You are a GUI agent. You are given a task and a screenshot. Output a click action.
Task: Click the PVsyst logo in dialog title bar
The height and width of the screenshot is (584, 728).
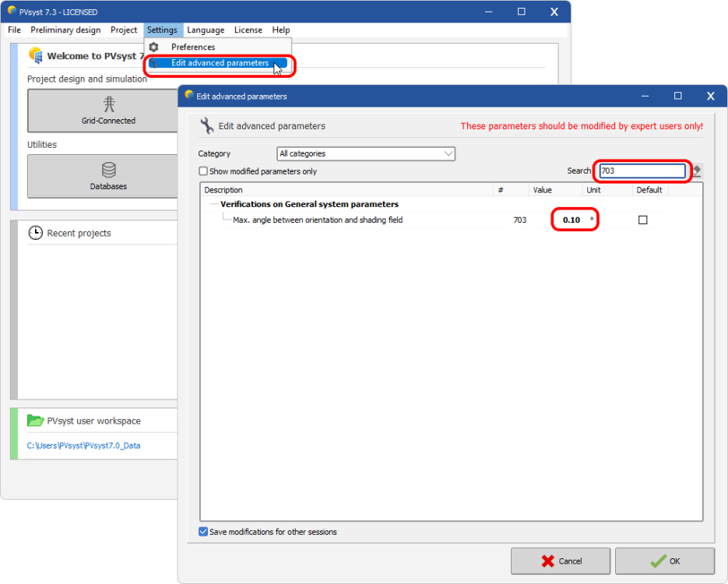click(188, 96)
